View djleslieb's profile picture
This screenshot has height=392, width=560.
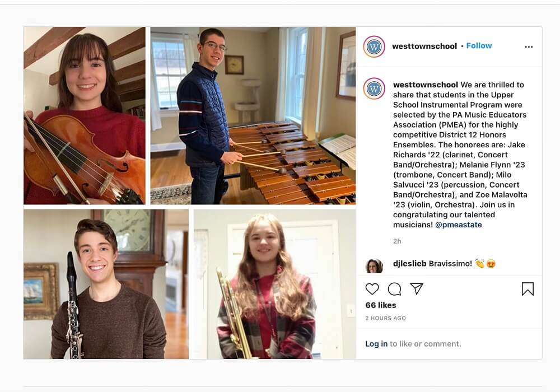tap(374, 265)
